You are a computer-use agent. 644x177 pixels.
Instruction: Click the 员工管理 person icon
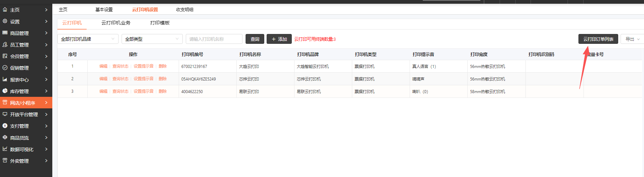point(5,45)
